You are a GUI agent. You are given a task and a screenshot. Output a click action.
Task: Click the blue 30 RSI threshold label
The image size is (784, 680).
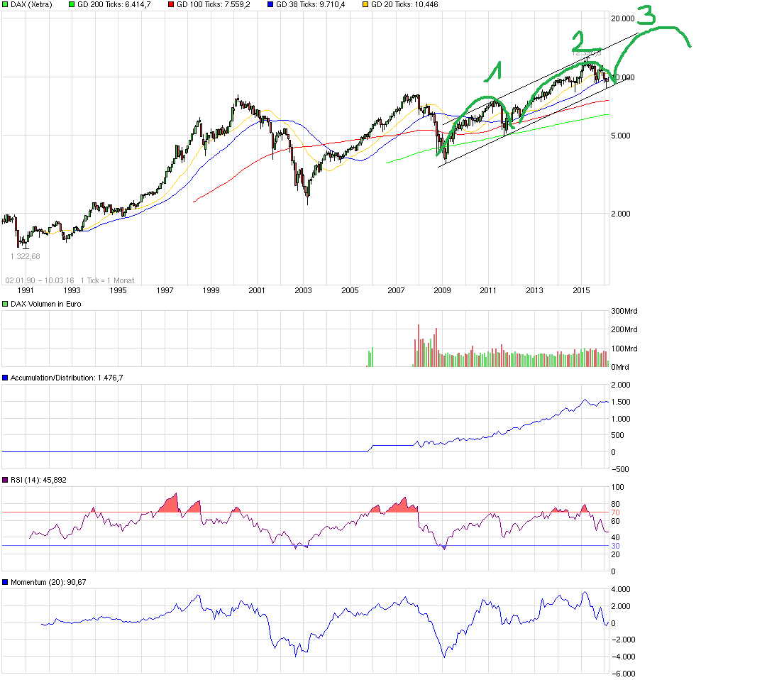616,547
